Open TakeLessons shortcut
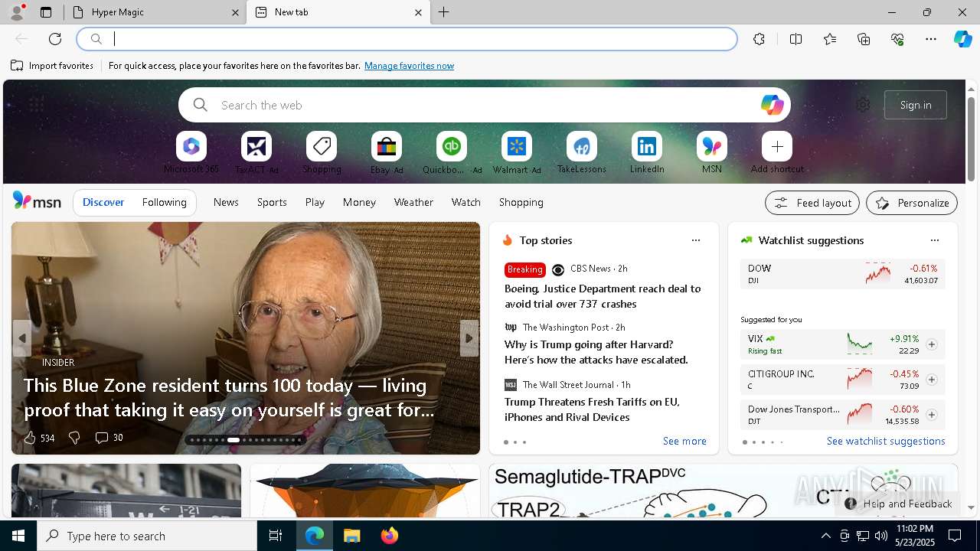Screen dimensions: 980x551 click(582, 152)
